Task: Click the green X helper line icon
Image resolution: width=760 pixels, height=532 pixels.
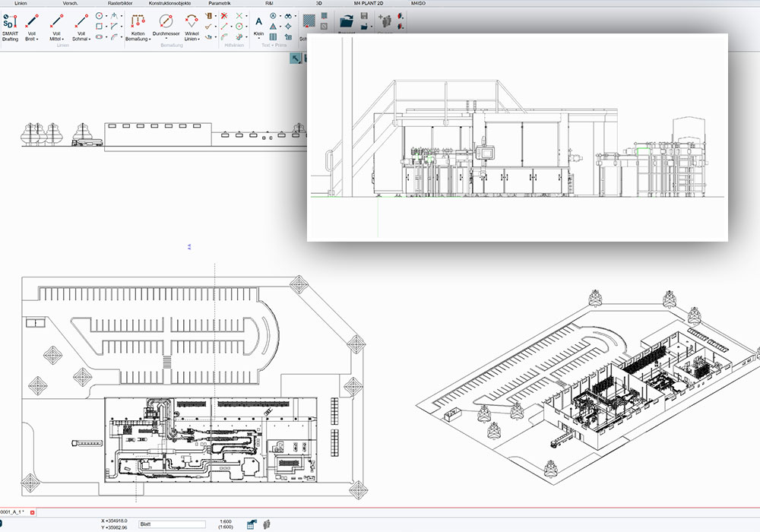Action: [239, 16]
